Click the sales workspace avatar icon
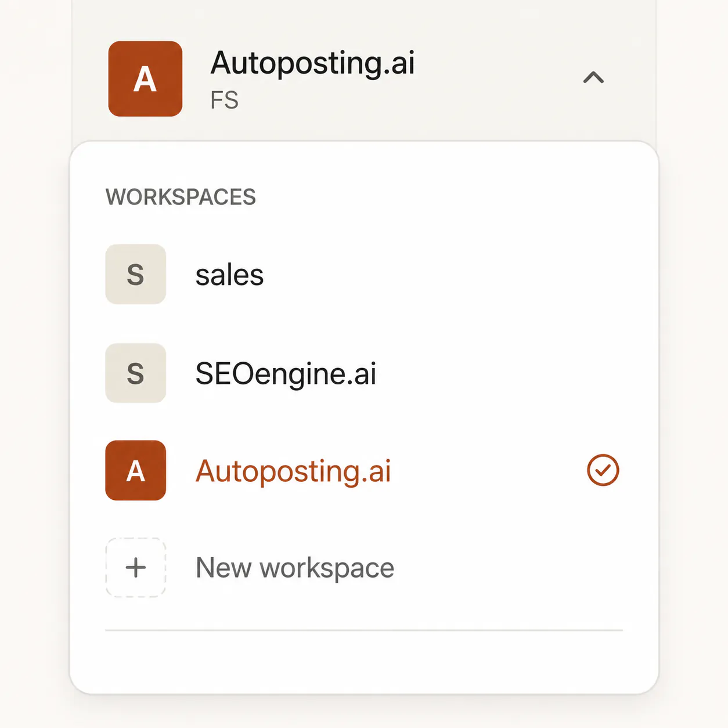Viewport: 728px width, 728px height. [135, 274]
